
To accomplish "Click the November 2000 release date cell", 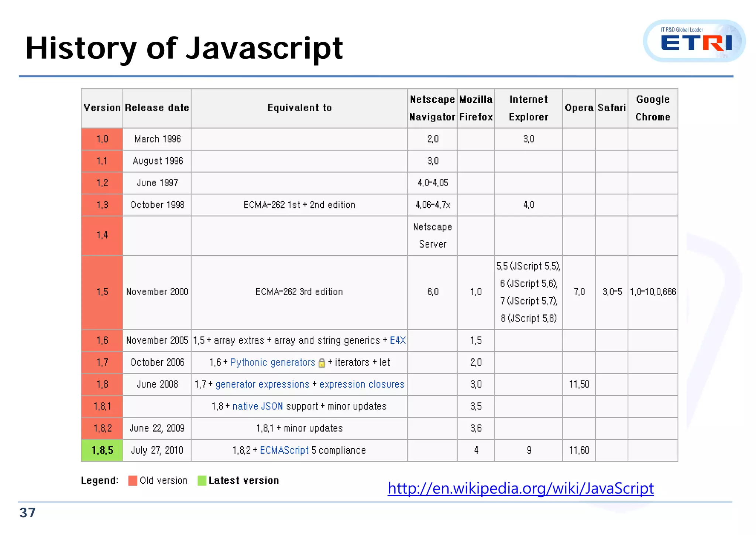I will pos(157,292).
